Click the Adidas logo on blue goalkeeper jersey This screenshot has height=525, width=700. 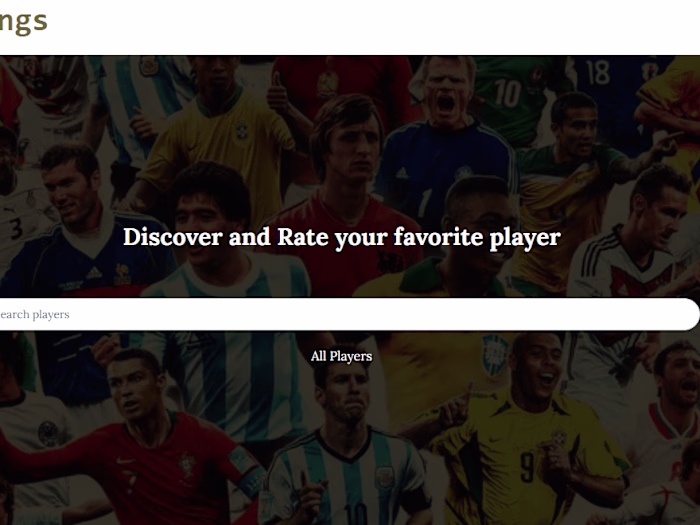pos(401,174)
